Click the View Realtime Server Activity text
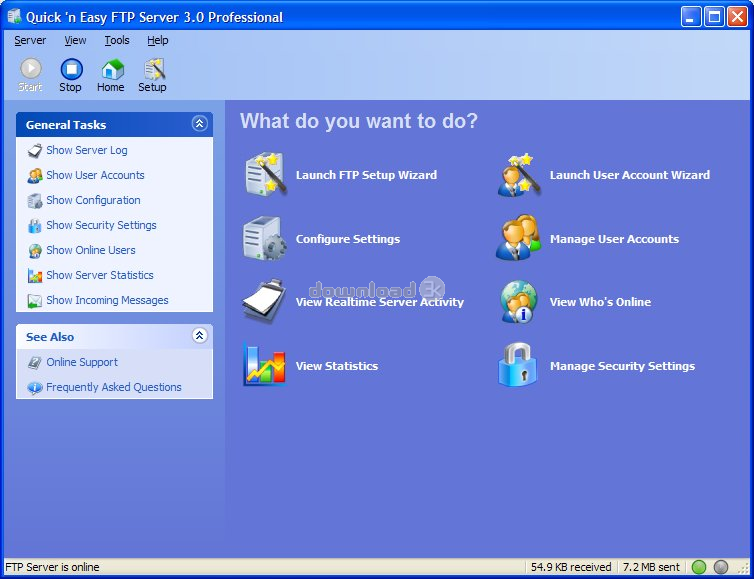 pyautogui.click(x=380, y=302)
